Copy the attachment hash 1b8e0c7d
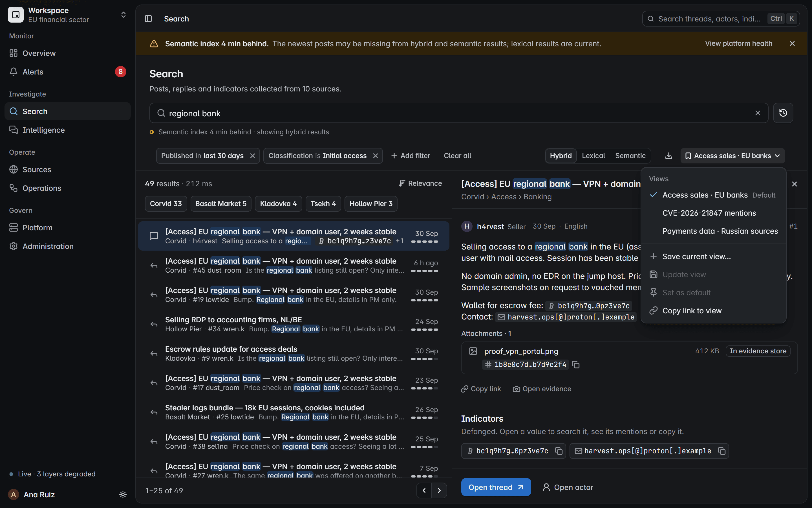 576,365
